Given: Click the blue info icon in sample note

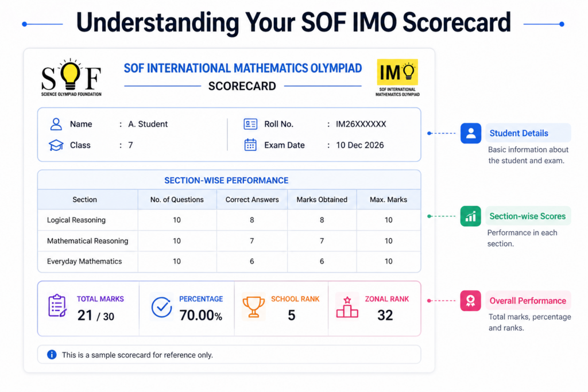Looking at the screenshot, I should (52, 355).
